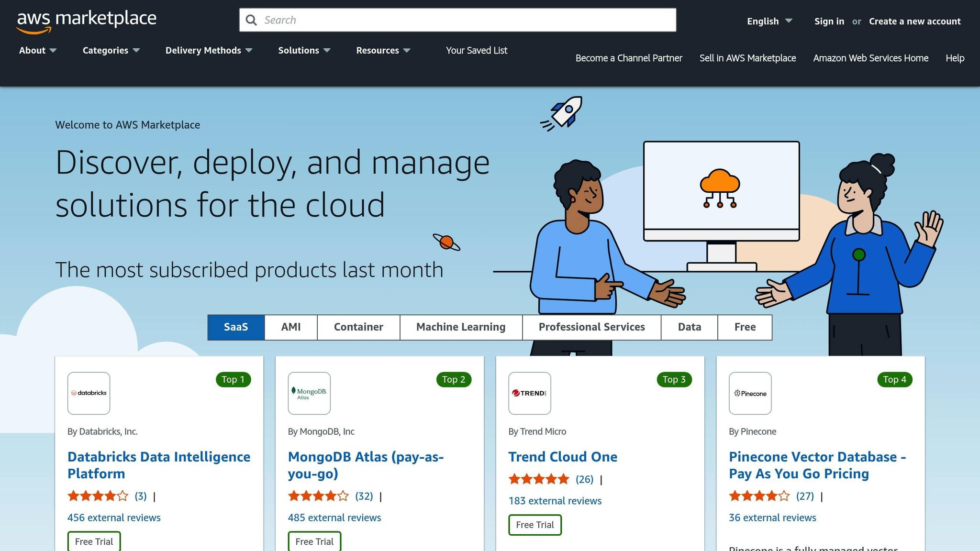Open Databricks Data Intelligence Platform listing
Screen dimensions: 980x551
[x=159, y=465]
